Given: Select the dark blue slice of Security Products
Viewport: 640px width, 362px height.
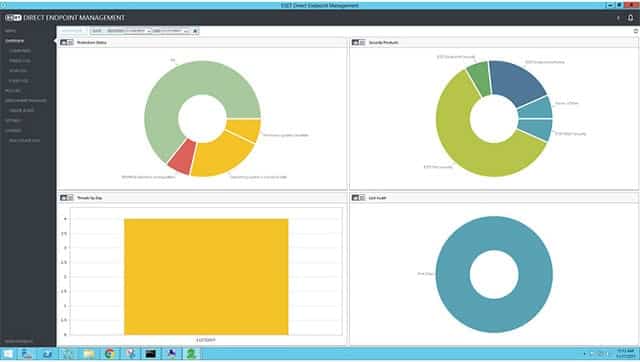Looking at the screenshot, I should click(517, 82).
